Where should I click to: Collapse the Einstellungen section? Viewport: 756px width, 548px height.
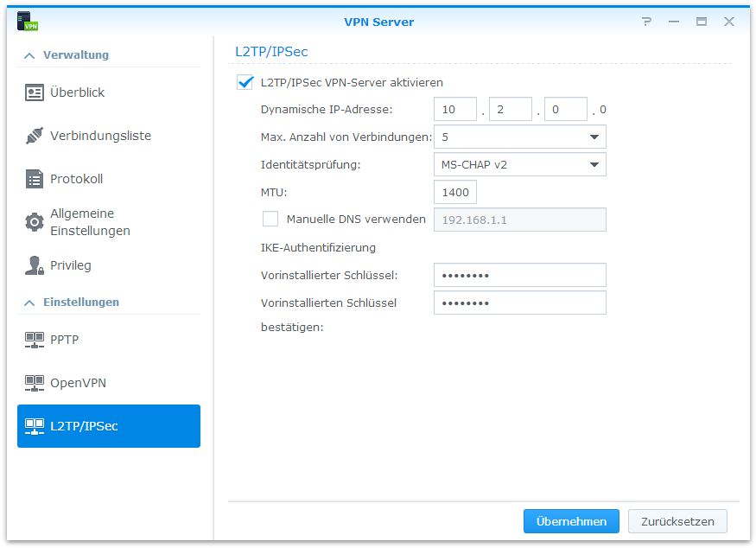30,303
